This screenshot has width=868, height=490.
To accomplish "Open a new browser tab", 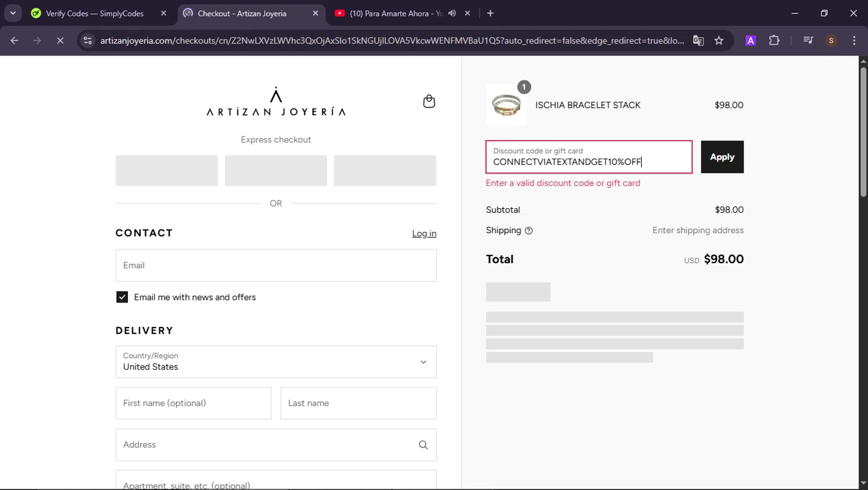I will [490, 13].
